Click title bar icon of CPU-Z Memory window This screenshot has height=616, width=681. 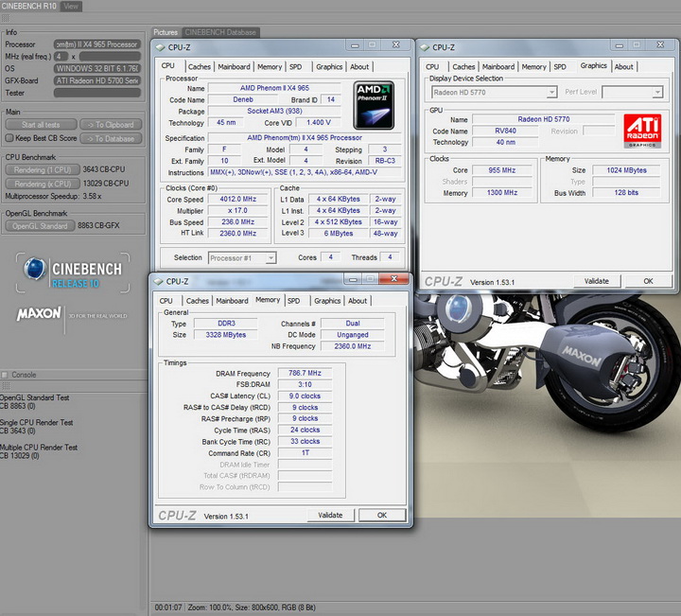(x=159, y=281)
